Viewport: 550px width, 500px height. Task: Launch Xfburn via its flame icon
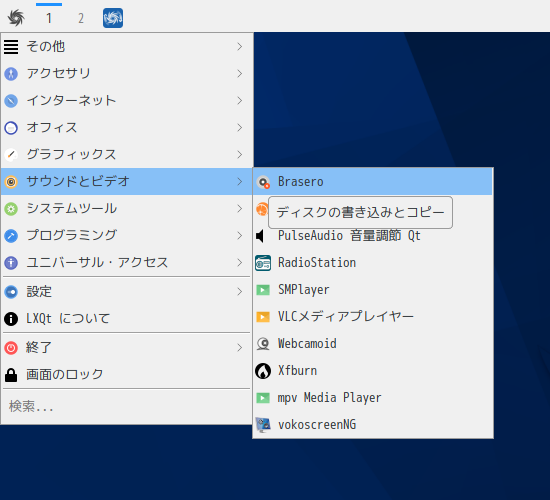click(x=263, y=371)
